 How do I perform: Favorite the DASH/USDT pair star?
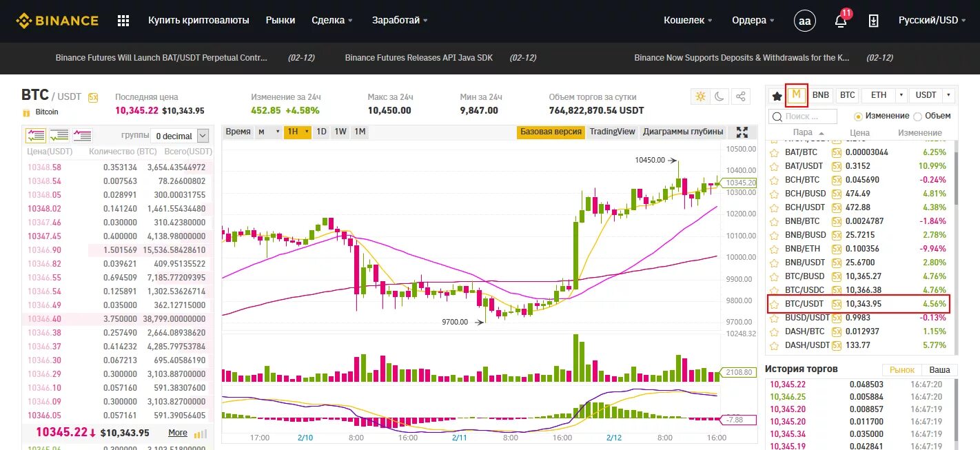pyautogui.click(x=774, y=345)
